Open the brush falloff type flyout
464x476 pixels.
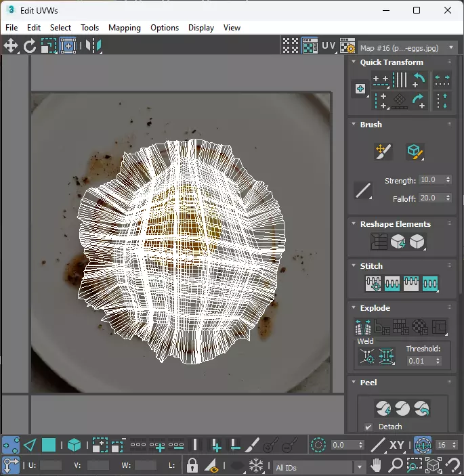(x=363, y=191)
